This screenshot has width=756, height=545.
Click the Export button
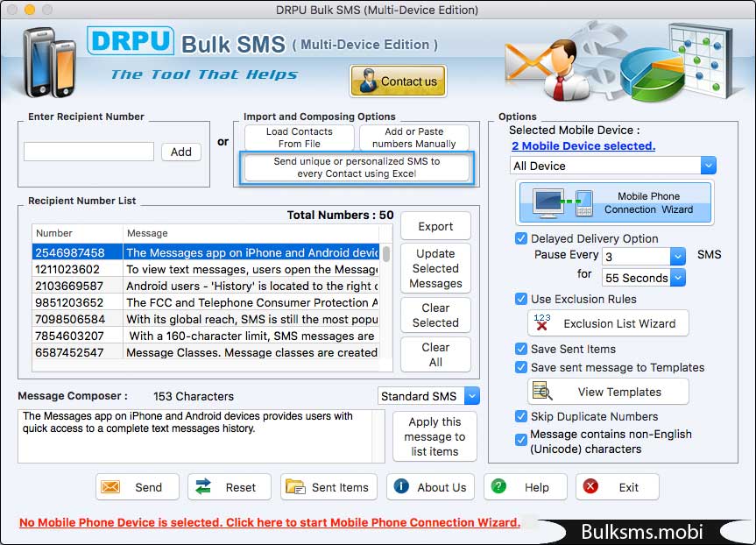[435, 226]
